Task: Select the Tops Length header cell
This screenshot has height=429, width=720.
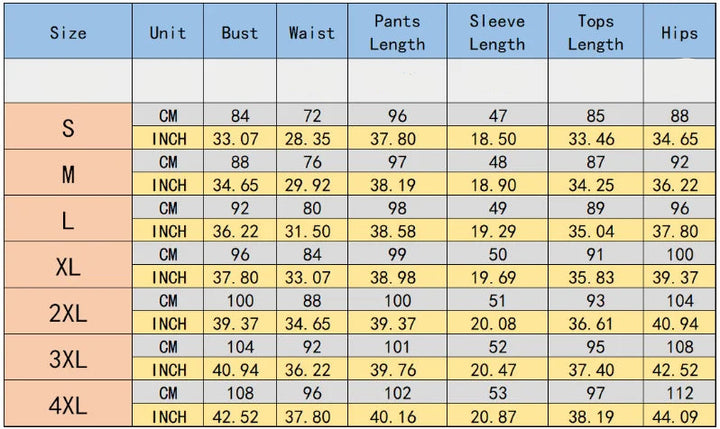Action: (596, 32)
